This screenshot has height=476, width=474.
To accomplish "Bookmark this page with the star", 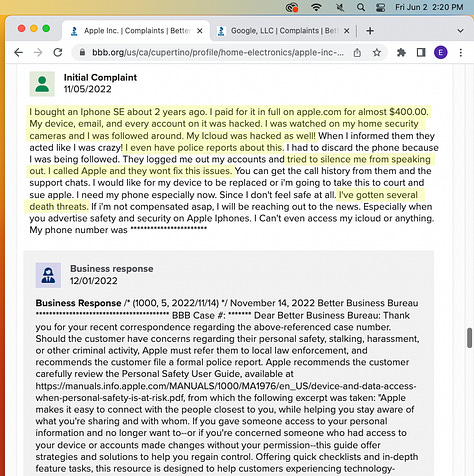I will coord(377,52).
